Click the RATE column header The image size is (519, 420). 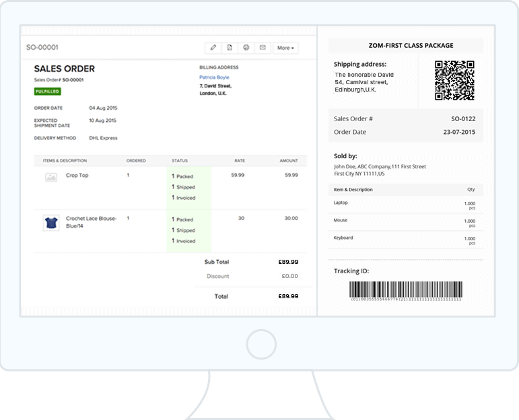point(240,160)
